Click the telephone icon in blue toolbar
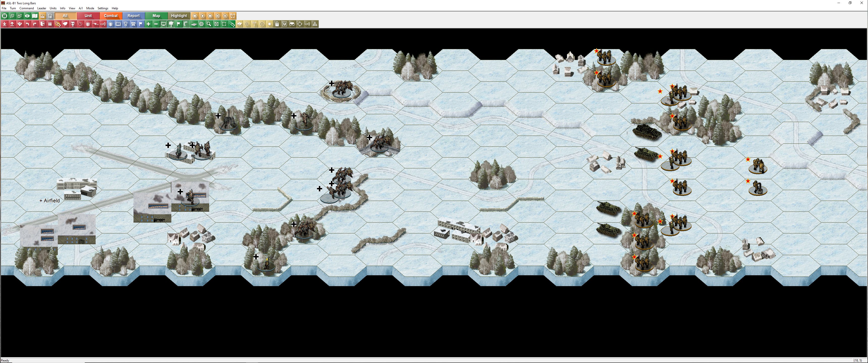Viewport: 868px width, 363px height. coord(133,24)
